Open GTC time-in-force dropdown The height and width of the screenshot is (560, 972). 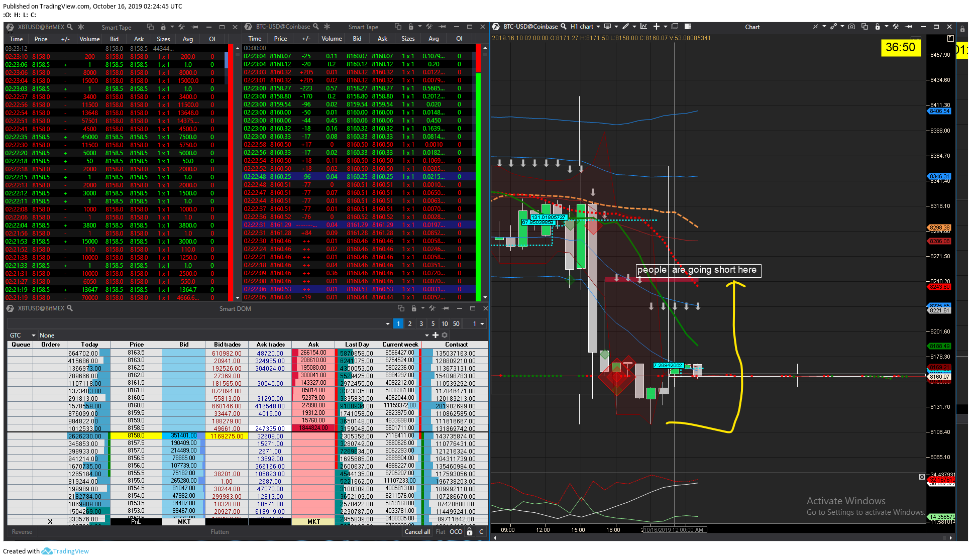23,335
